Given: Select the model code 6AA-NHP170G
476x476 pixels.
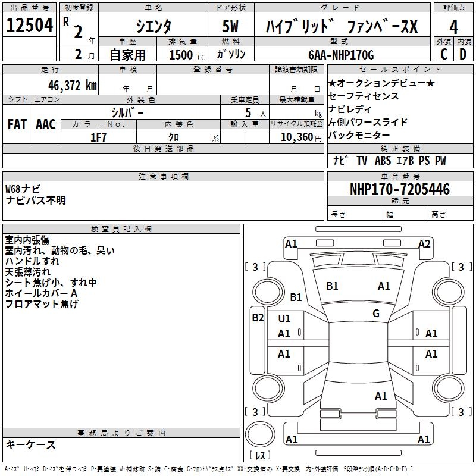Looking at the screenshot, I should 341,55.
